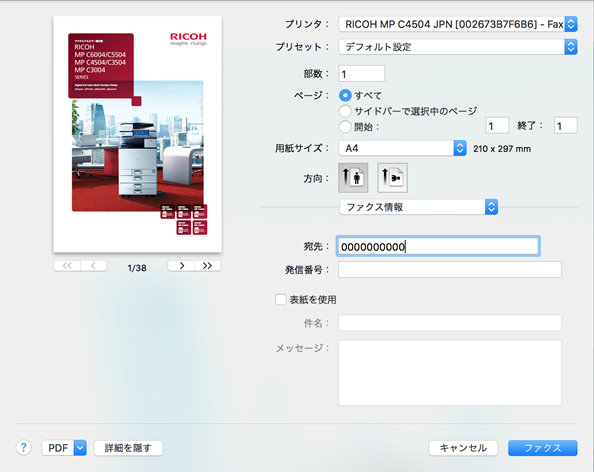Viewport: 594px width, 472px height.
Task: Select 開始 page range radio button
Action: click(x=345, y=127)
